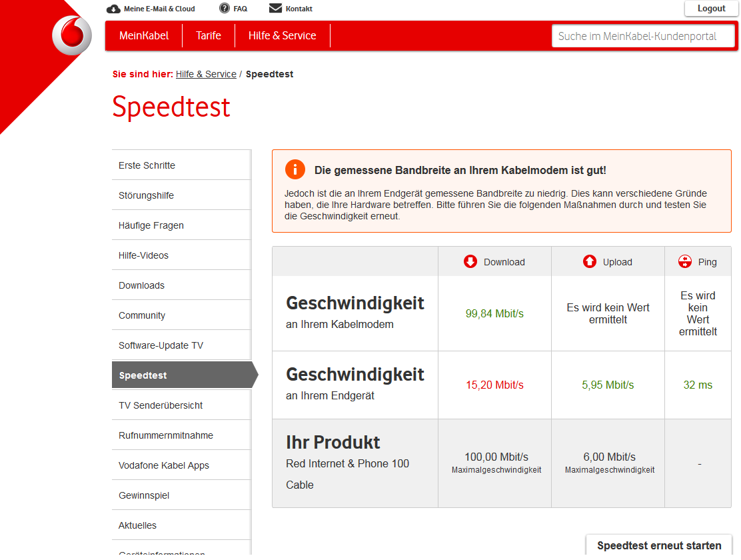Image resolution: width=741 pixels, height=560 pixels.
Task: Open Hilfe-Videos sidebar entry
Action: (181, 255)
